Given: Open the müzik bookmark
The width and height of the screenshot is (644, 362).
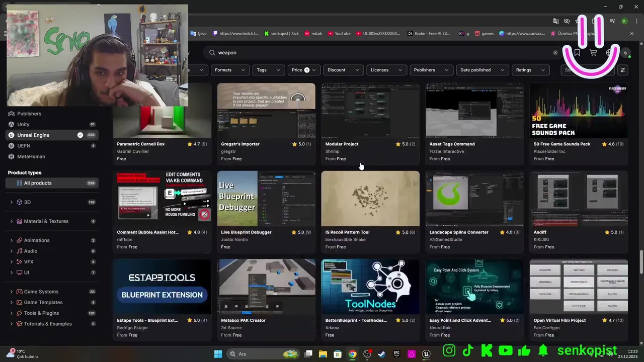Looking at the screenshot, I should coord(313,34).
